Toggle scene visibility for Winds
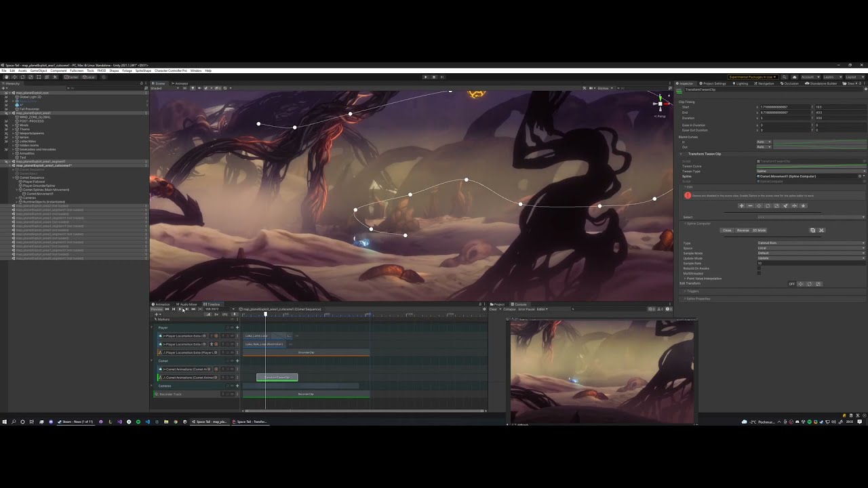The image size is (868, 488). click(6, 125)
